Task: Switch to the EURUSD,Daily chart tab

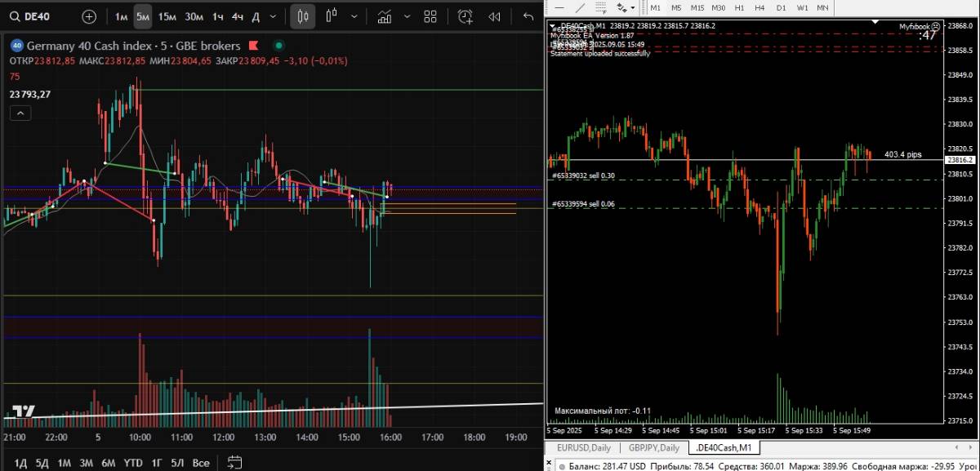Action: (x=583, y=447)
